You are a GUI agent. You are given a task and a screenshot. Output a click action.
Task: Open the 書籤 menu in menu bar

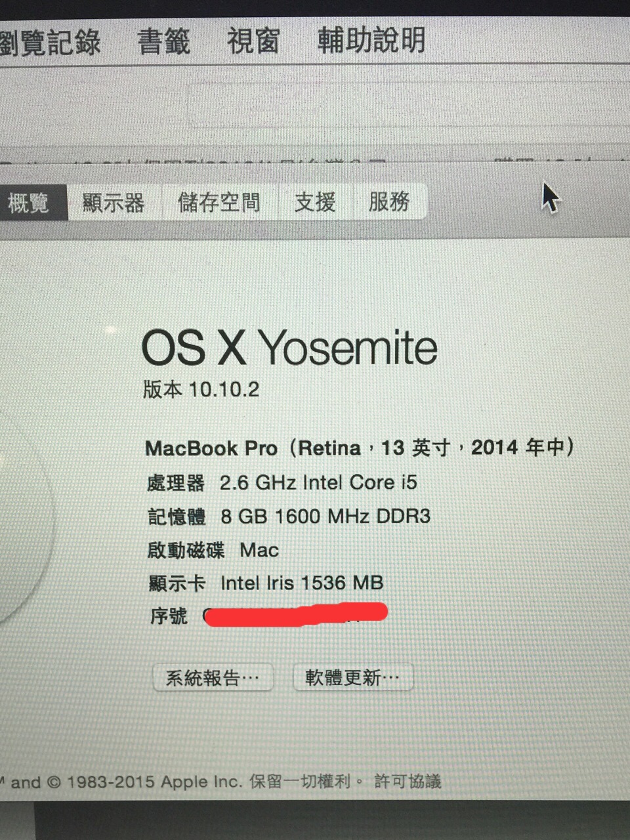click(163, 42)
